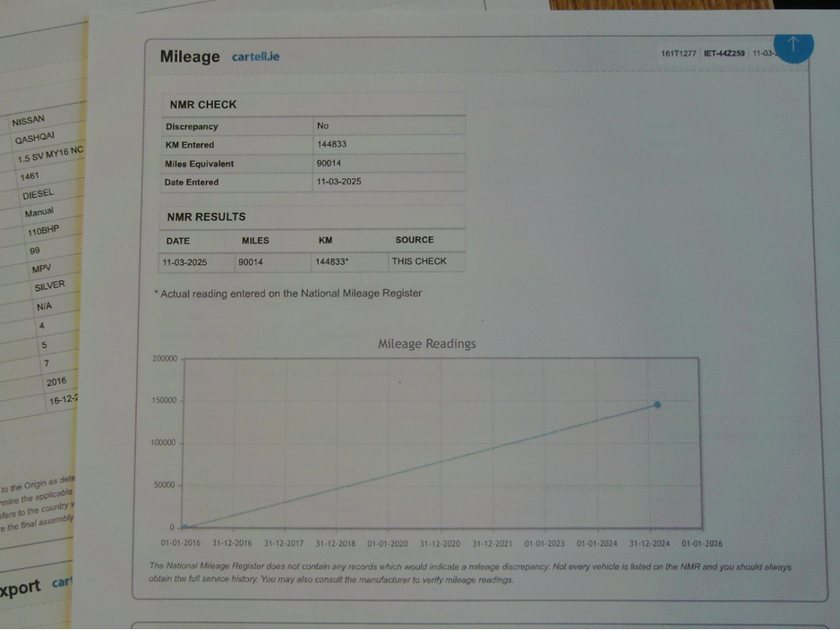Click the NMR RESULTS table header
Viewport: 840px width, 630px height.
pyautogui.click(x=206, y=217)
